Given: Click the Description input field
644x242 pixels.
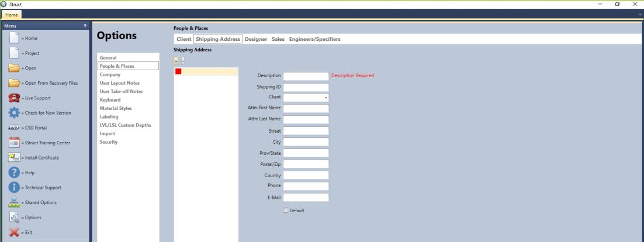Looking at the screenshot, I should point(306,76).
